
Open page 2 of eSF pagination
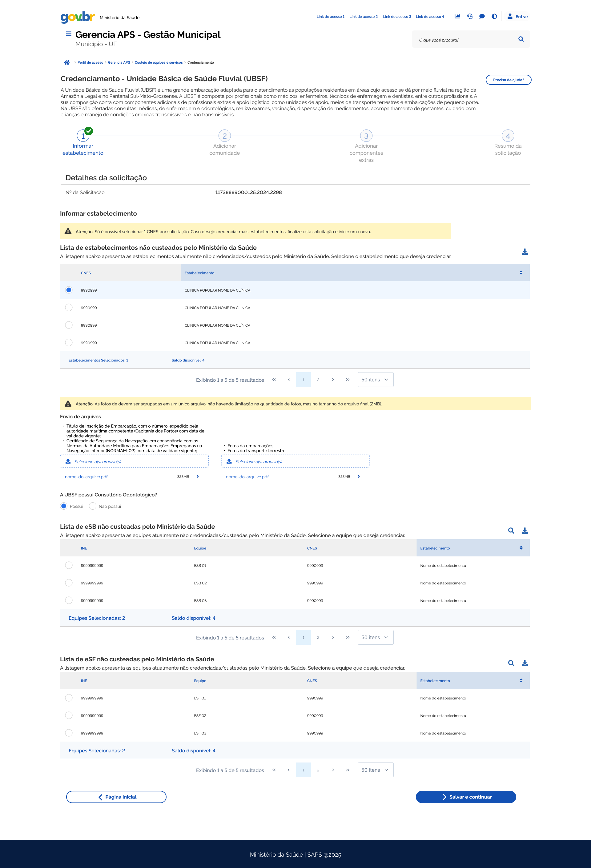318,770
